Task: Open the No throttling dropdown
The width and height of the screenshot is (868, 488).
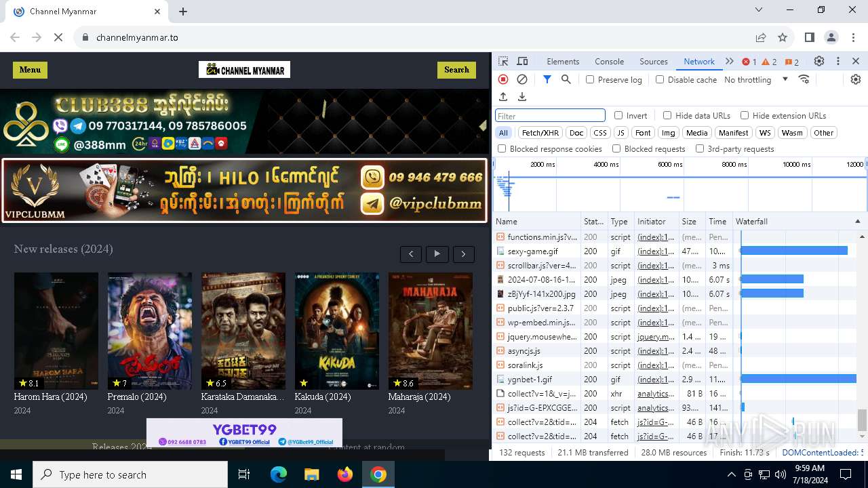Action: tap(756, 79)
